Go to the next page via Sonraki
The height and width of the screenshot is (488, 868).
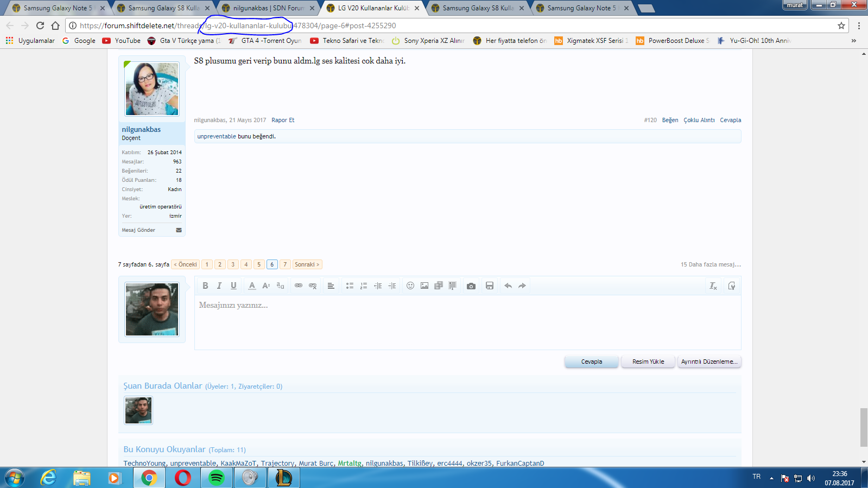pos(307,264)
